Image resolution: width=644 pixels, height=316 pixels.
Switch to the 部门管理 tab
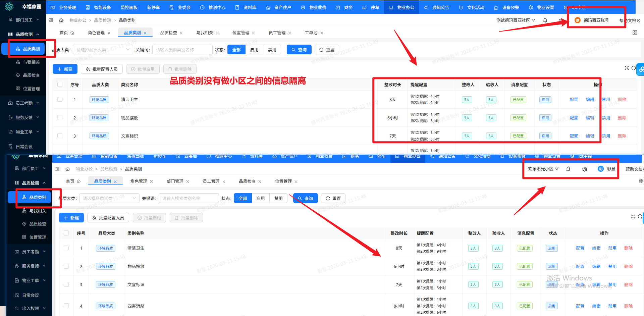coord(175,181)
